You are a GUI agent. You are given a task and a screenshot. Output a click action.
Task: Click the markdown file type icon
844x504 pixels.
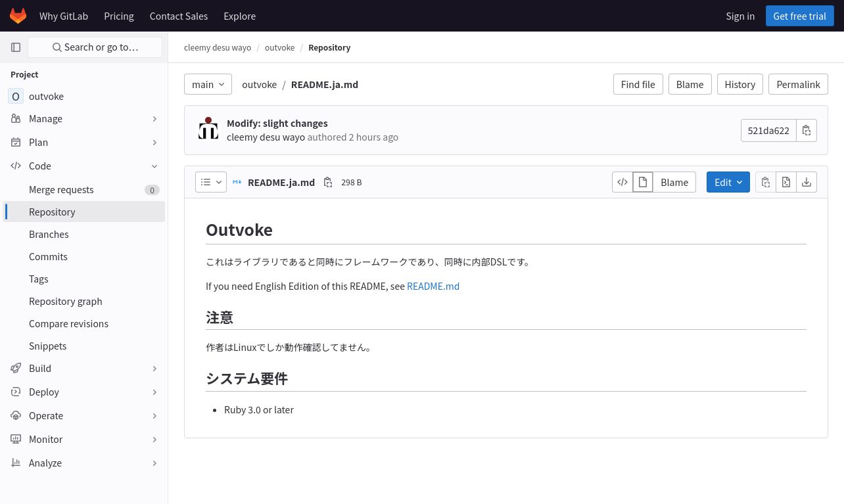[237, 182]
